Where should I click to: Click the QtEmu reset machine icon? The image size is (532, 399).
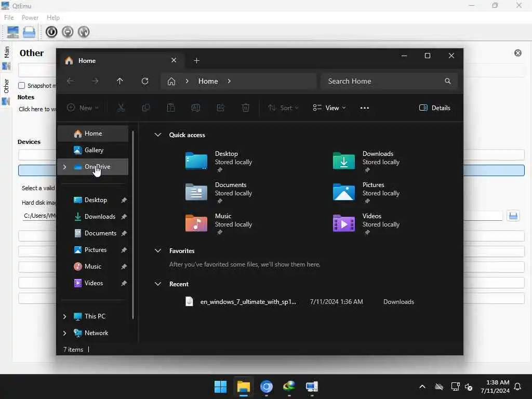(x=84, y=32)
